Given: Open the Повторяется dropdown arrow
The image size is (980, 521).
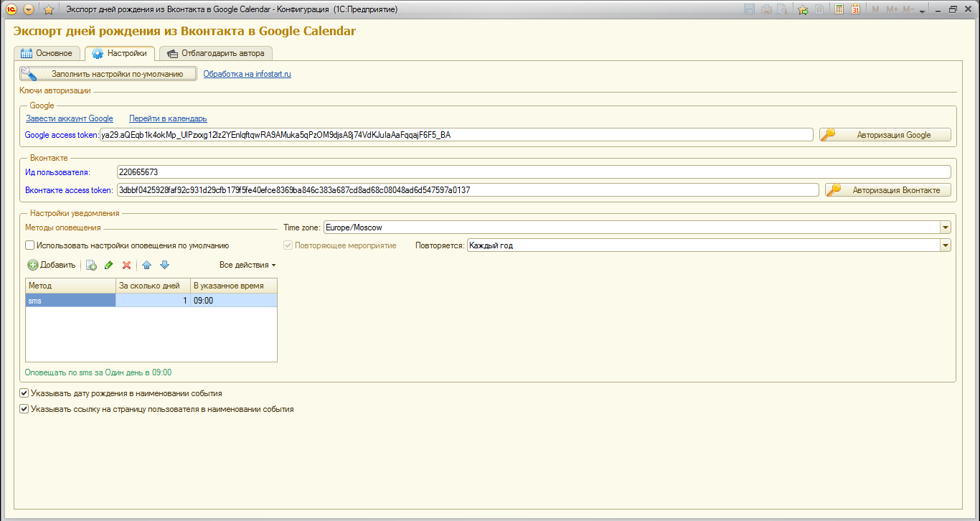Looking at the screenshot, I should tap(946, 245).
